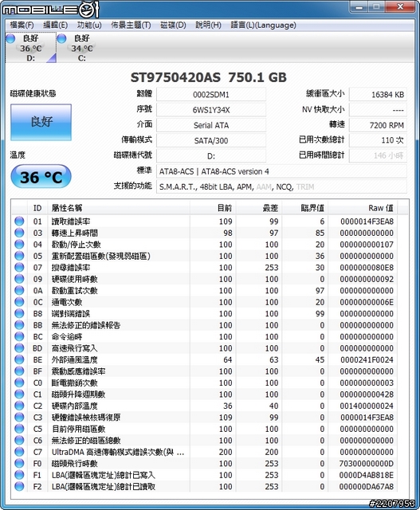The image size is (420, 510).
Task: Click status orb for attribute 04 row
Action: [x=19, y=245]
